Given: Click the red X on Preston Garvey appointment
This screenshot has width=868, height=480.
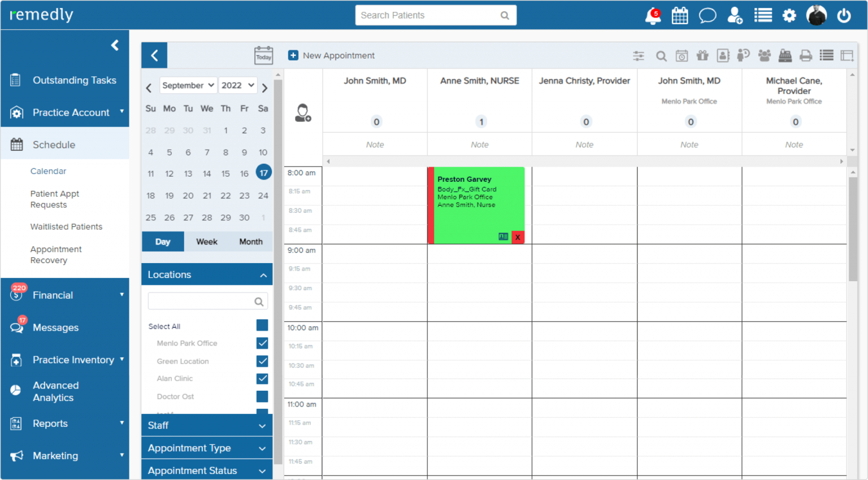Looking at the screenshot, I should click(518, 237).
